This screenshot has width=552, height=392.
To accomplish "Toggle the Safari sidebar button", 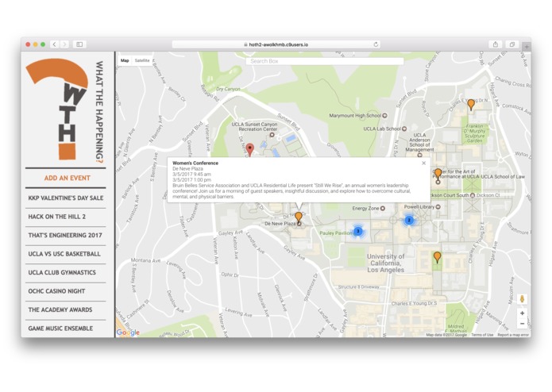I will (x=79, y=44).
